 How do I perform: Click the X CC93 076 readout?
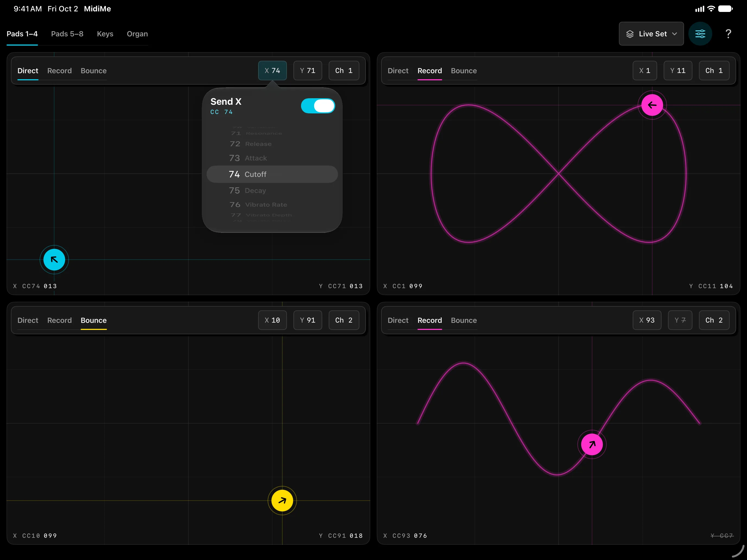[x=405, y=535]
